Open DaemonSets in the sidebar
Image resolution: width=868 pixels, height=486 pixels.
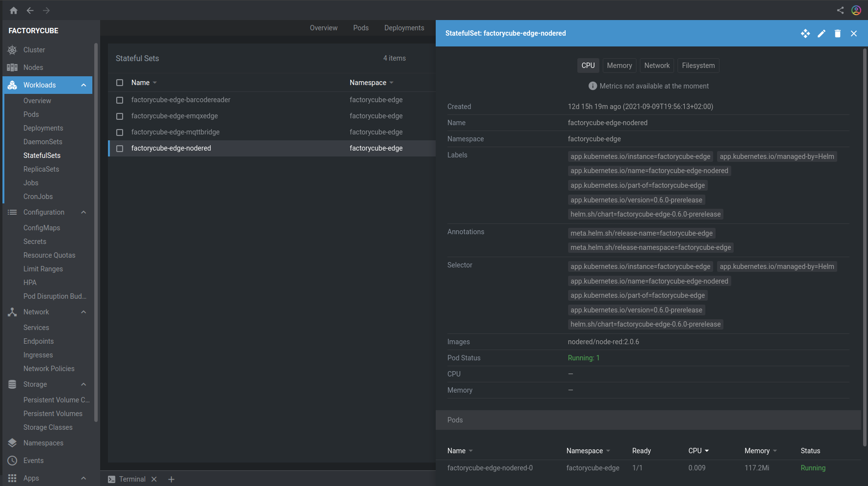coord(43,142)
